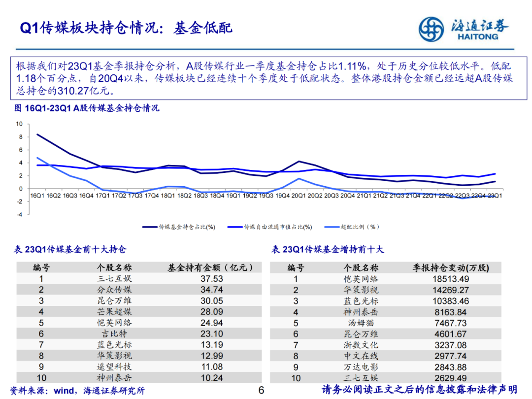Click legend entry 超配比例 (%)
The width and height of the screenshot is (532, 399).
[352, 227]
